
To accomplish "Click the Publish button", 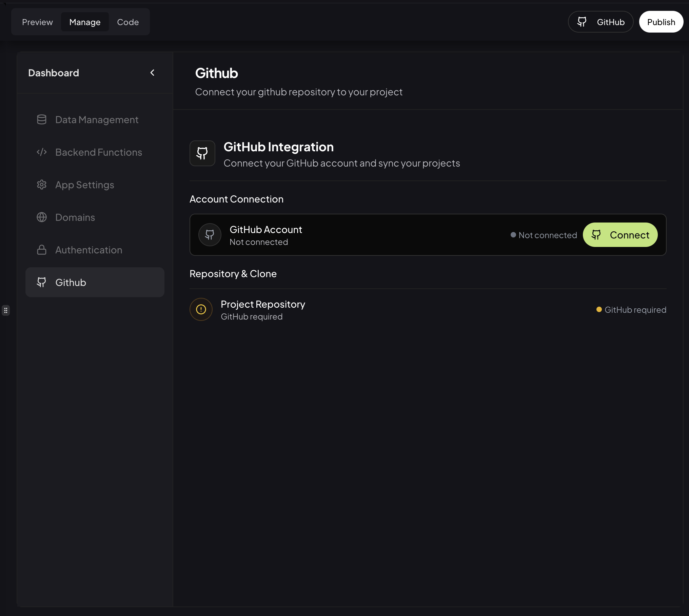I will [661, 22].
